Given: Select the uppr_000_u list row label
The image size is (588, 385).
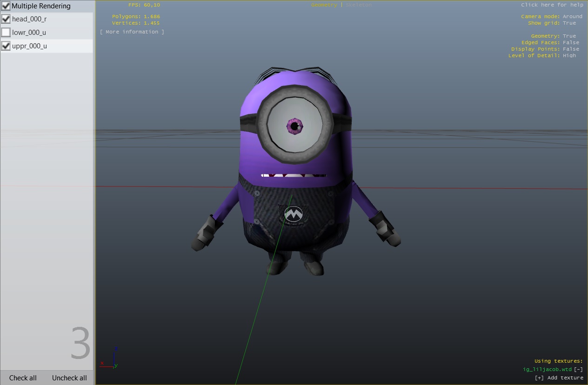Looking at the screenshot, I should coord(29,46).
